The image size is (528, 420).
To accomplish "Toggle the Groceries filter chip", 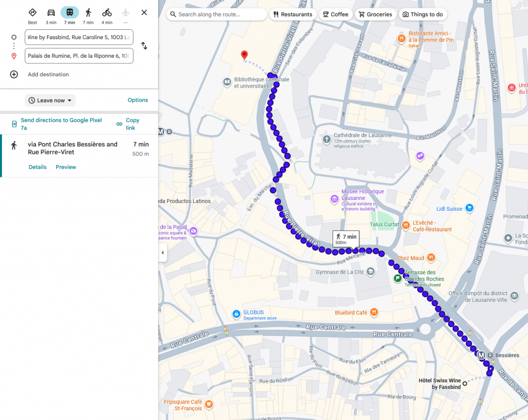I will 375,14.
